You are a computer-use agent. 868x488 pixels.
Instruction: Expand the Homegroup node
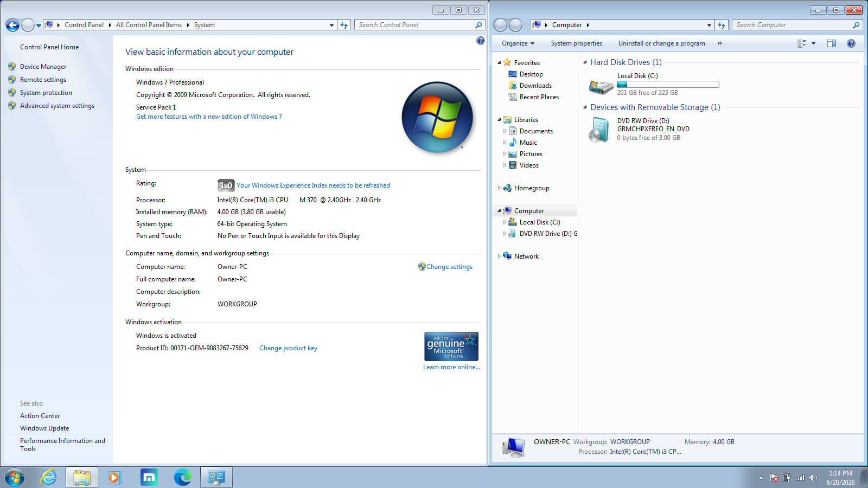[499, 188]
